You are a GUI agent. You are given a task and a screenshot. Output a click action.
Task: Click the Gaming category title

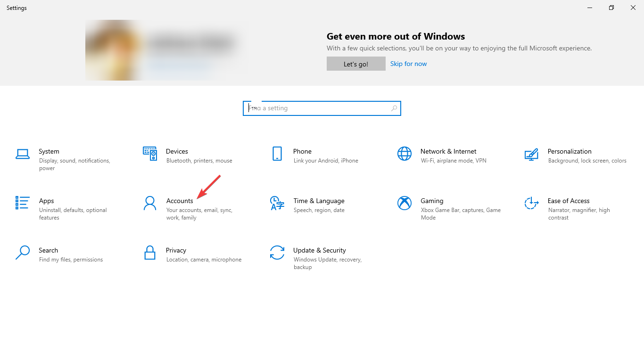(x=432, y=201)
